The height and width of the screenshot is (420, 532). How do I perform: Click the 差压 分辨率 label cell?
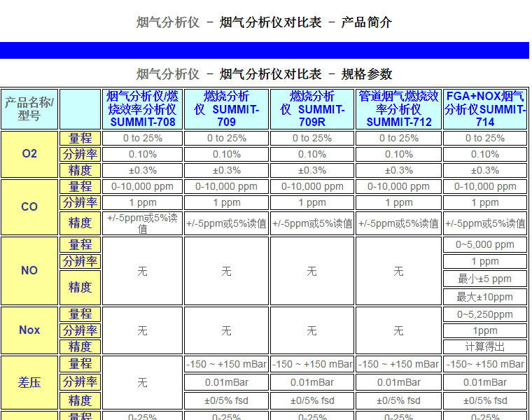coord(80,382)
